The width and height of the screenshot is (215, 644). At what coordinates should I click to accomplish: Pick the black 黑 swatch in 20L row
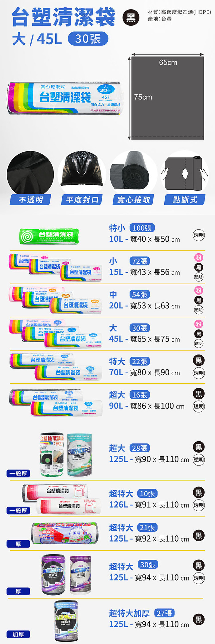click(199, 300)
